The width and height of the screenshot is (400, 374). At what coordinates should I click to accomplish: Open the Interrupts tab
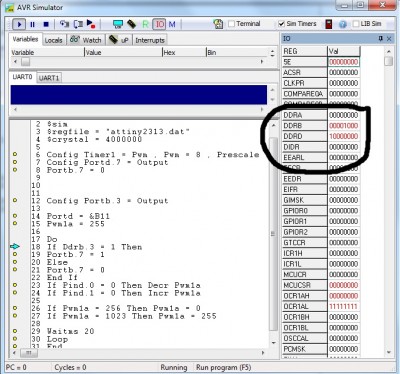tap(150, 40)
